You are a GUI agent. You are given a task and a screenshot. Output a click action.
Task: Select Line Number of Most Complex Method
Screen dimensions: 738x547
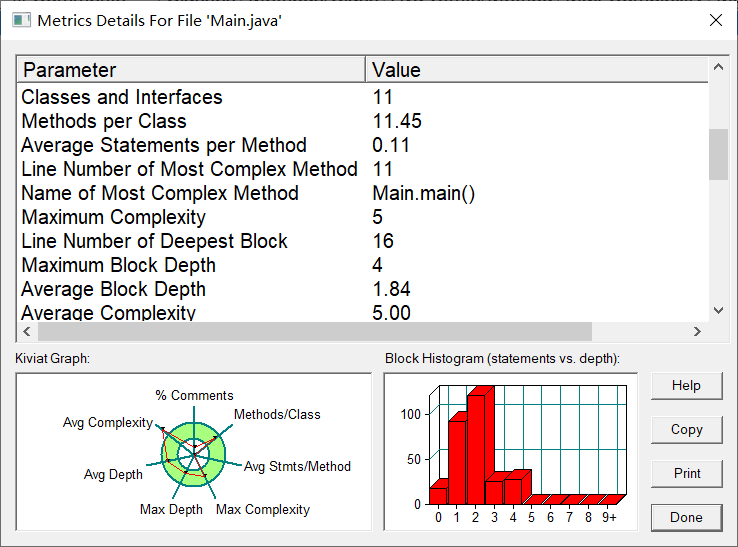(x=362, y=169)
